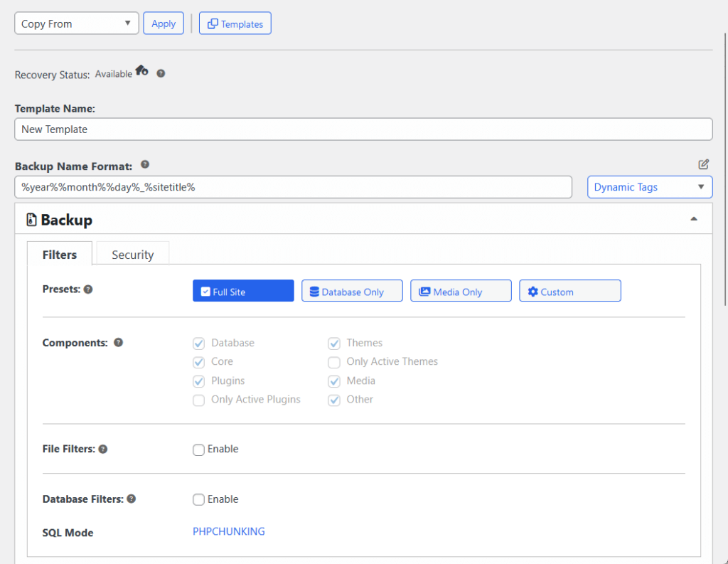Toggle the Database component checkbox

coord(199,344)
